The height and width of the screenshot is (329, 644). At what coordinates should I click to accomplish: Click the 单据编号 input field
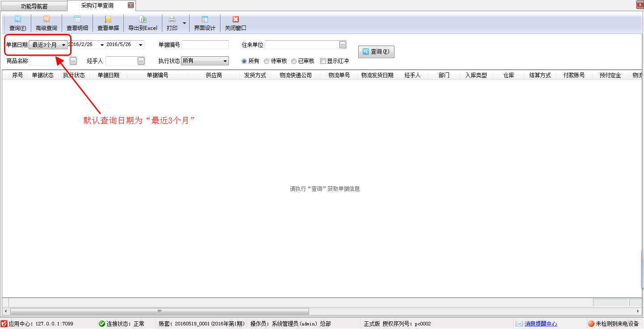pyautogui.click(x=205, y=45)
